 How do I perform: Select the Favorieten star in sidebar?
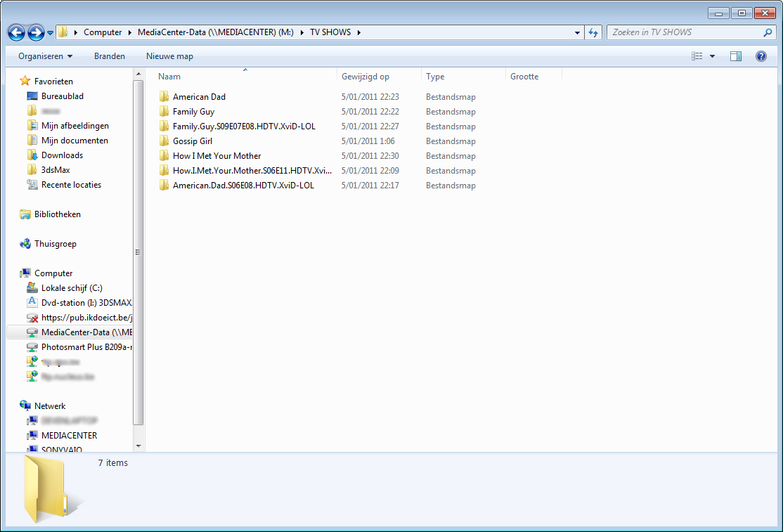point(25,81)
